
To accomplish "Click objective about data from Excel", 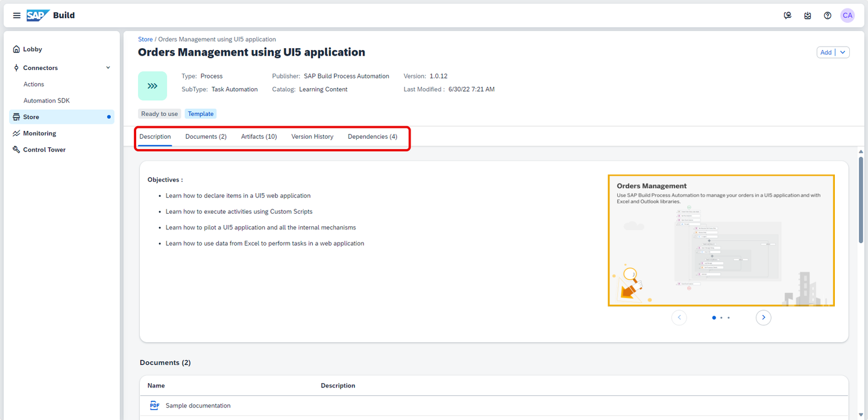I will pos(265,244).
